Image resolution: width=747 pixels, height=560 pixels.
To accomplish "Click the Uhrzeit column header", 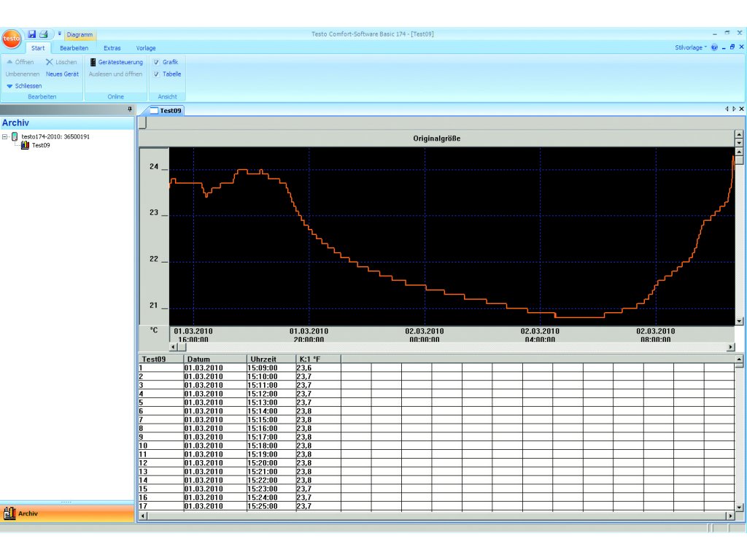I will 271,359.
